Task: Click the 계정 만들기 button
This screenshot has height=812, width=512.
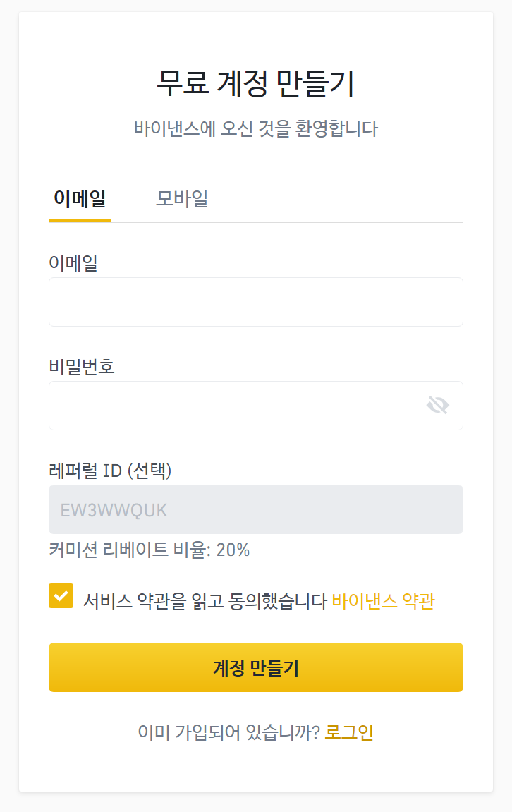Action: point(256,667)
